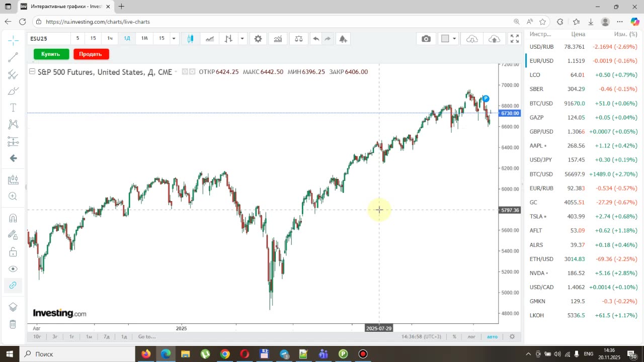Save chart layout to cloud
Viewport: 644px width, 362px height.
(495, 39)
